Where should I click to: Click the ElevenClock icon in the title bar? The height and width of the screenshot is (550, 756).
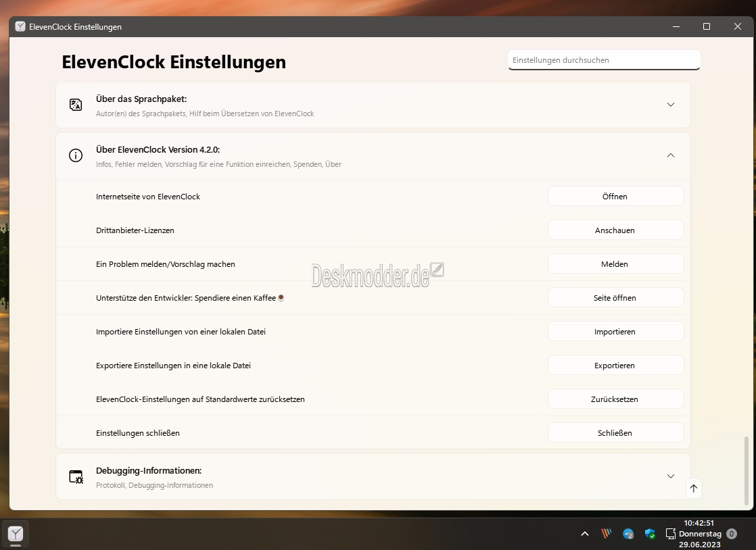tap(20, 26)
